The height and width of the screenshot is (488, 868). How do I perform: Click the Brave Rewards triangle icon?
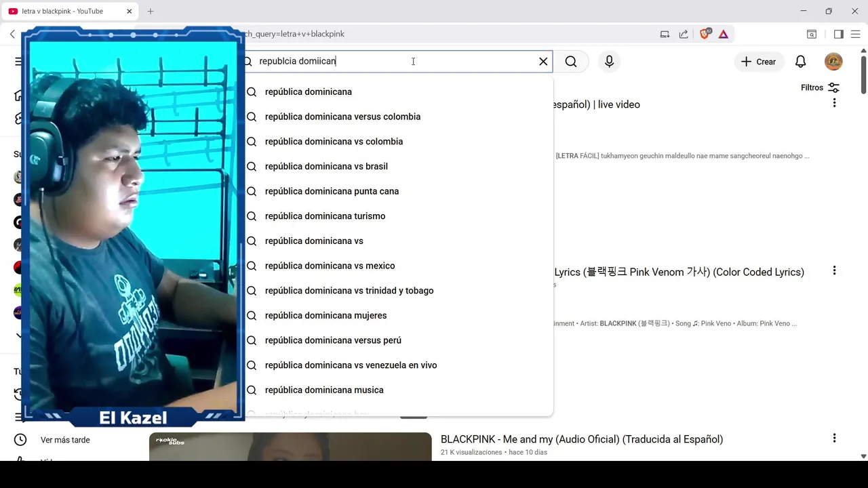tap(724, 34)
